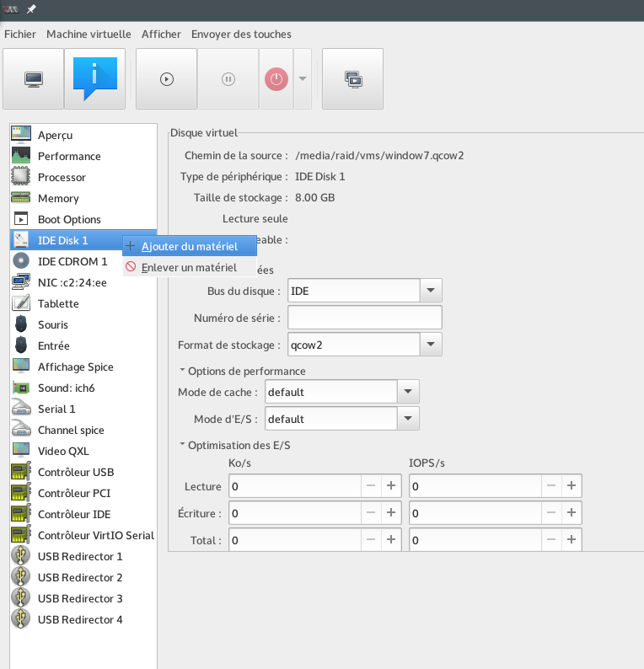
Task: Select USB Redirector 4
Action: (x=83, y=620)
